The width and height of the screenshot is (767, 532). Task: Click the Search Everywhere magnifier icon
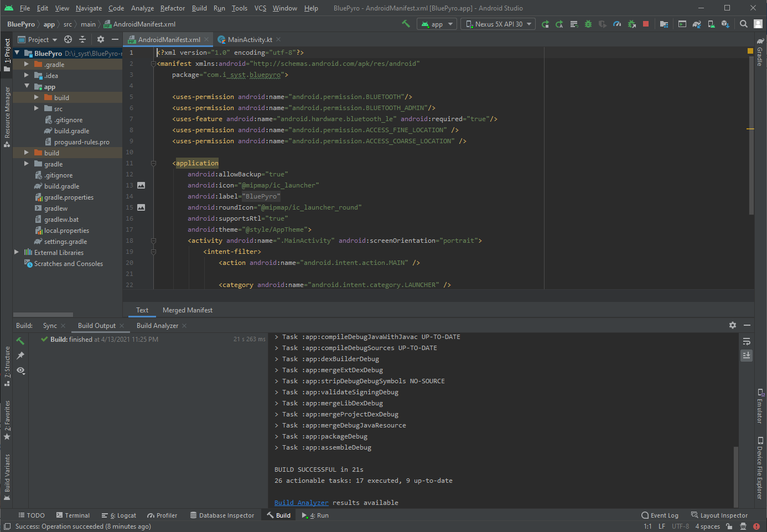(x=744, y=24)
